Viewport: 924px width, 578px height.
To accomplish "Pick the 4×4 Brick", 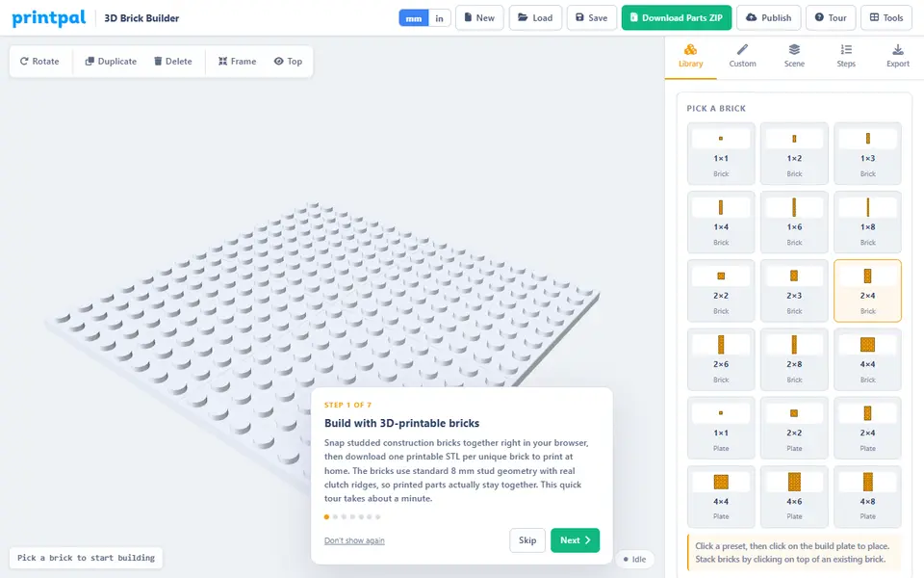I will [x=867, y=359].
